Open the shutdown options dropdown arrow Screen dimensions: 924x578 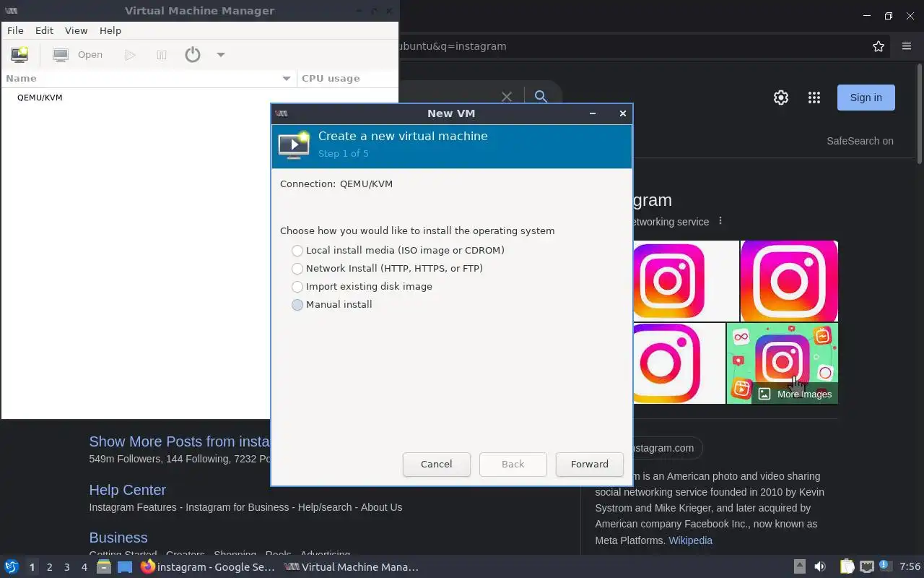pos(221,54)
